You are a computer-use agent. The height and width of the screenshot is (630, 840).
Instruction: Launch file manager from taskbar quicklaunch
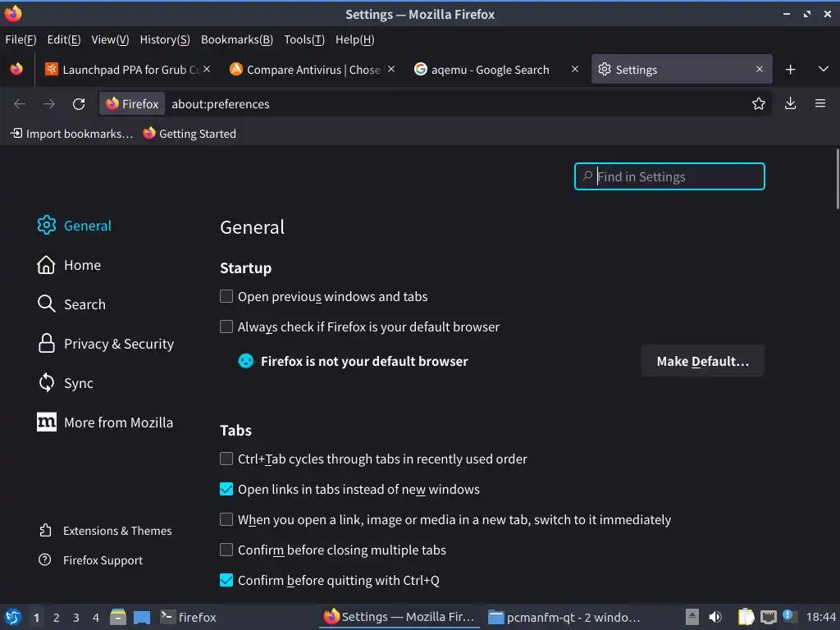[x=118, y=617]
